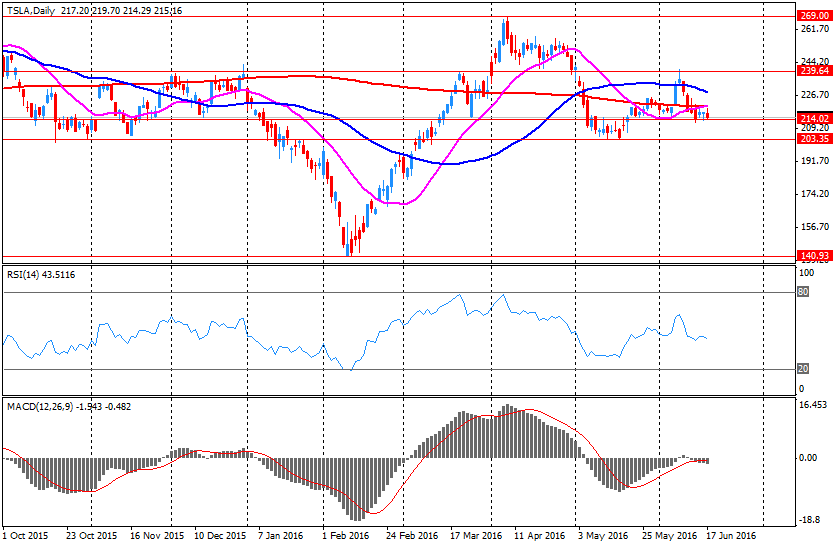Viewport: 835px width, 544px height.
Task: Click the RSI(14) 43.5116 indicator label
Action: 41,275
